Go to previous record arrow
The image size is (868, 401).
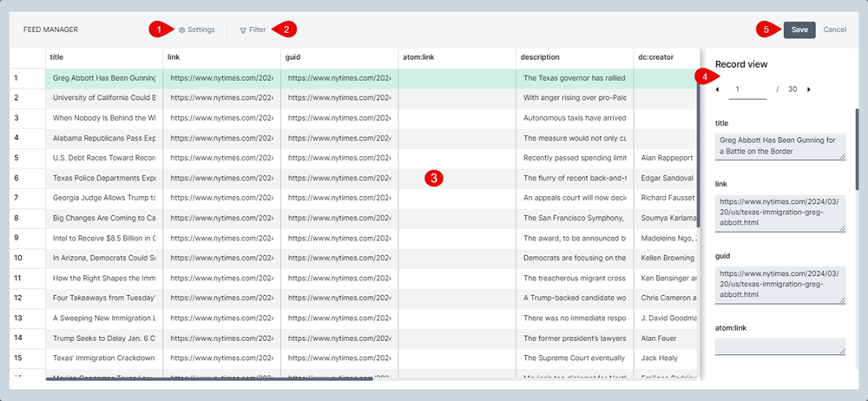pyautogui.click(x=718, y=89)
